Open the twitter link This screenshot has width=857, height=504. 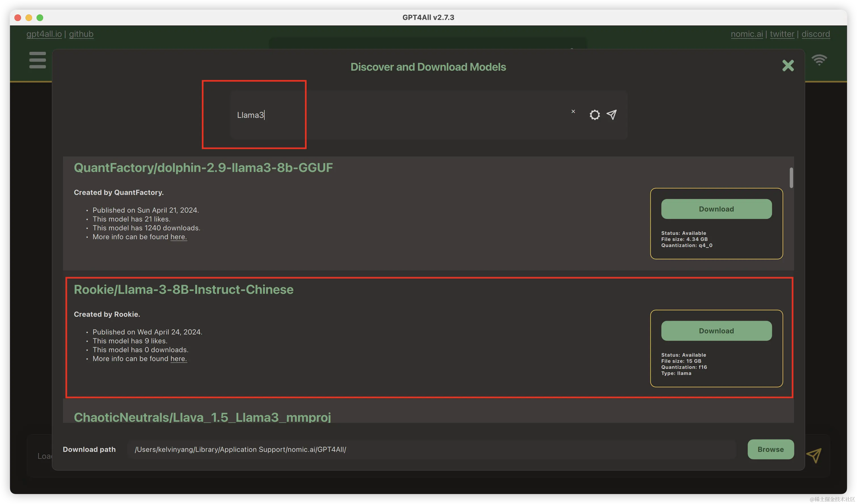(x=782, y=34)
